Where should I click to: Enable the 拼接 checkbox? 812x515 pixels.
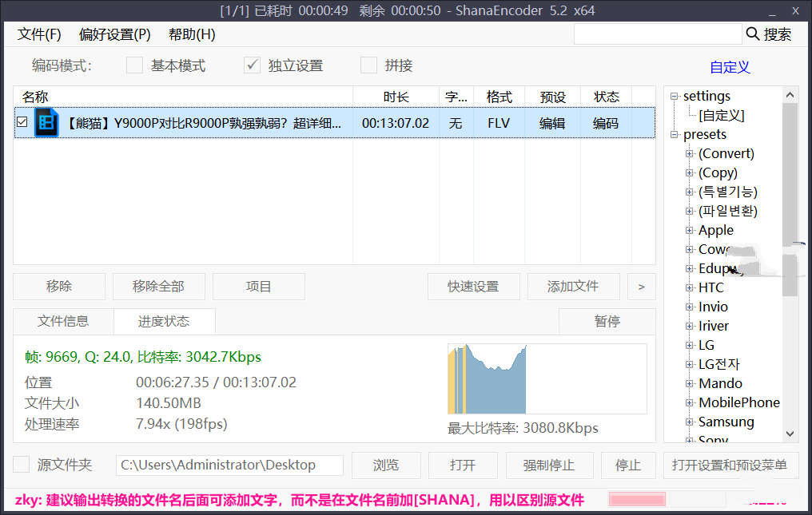point(368,65)
